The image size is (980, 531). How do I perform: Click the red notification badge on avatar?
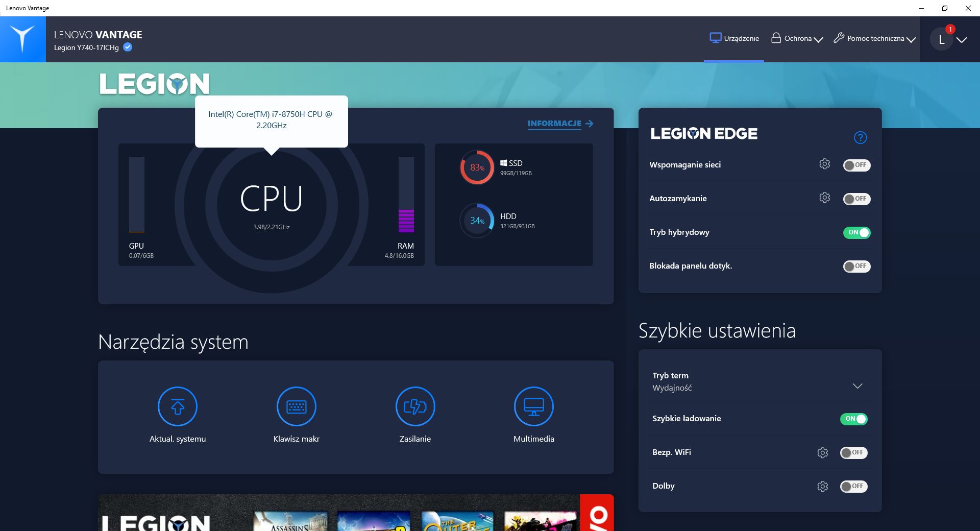pyautogui.click(x=950, y=29)
